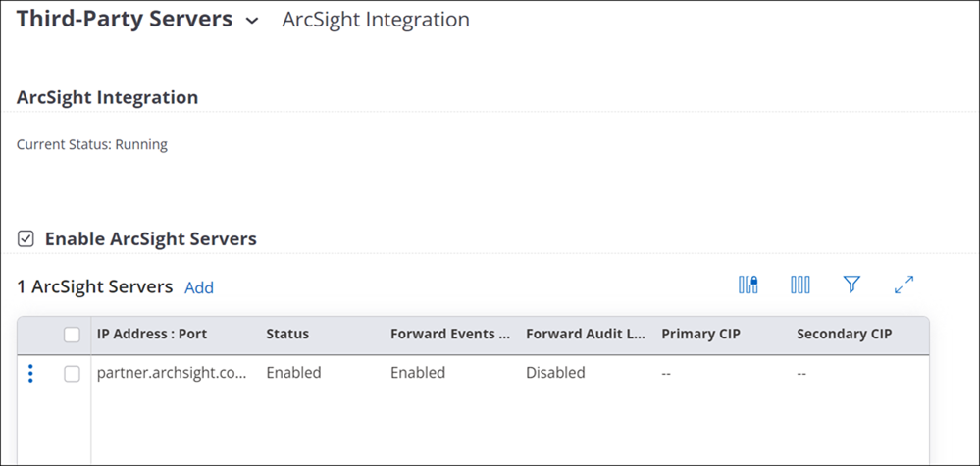Click the Third-Party Servers heading
The height and width of the screenshot is (466, 980).
pos(125,19)
